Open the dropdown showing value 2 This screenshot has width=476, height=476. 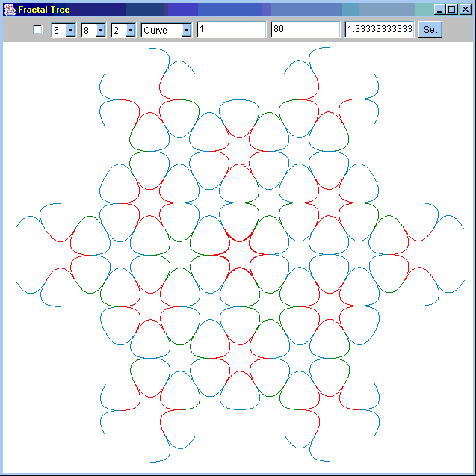117,30
